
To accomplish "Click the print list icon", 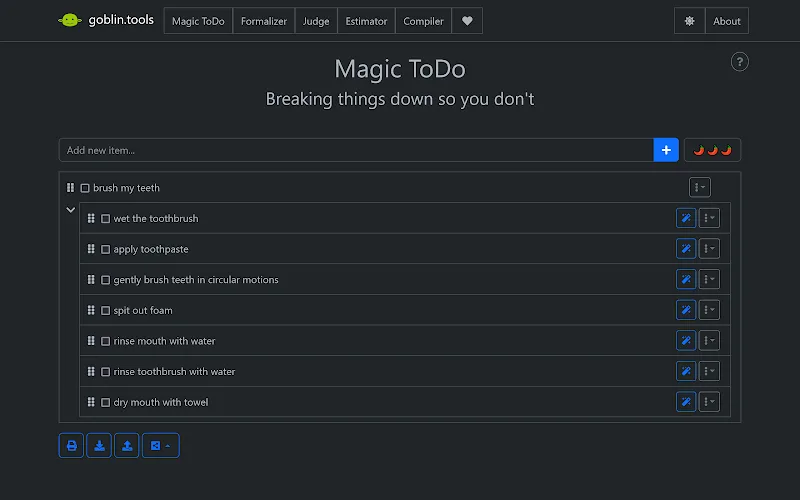I will (x=72, y=446).
